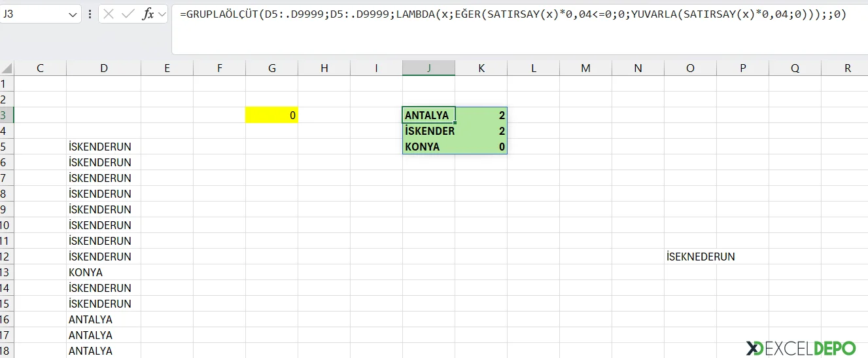Select the İSKENDER cell in green table

(428, 131)
